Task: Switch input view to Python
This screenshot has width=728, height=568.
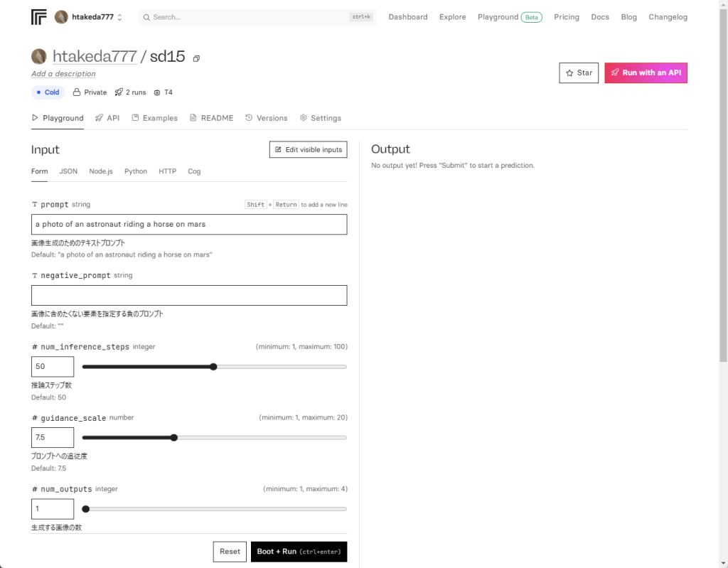Action: 136,171
